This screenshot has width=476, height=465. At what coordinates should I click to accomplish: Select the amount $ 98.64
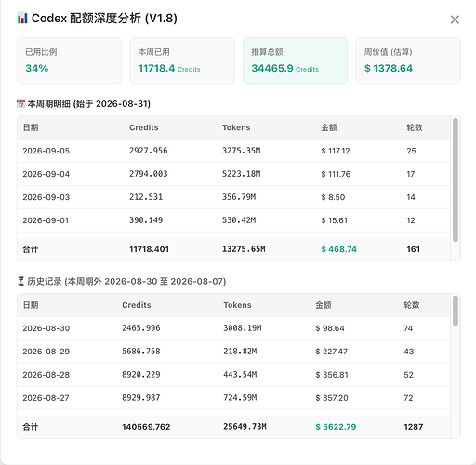pyautogui.click(x=330, y=328)
